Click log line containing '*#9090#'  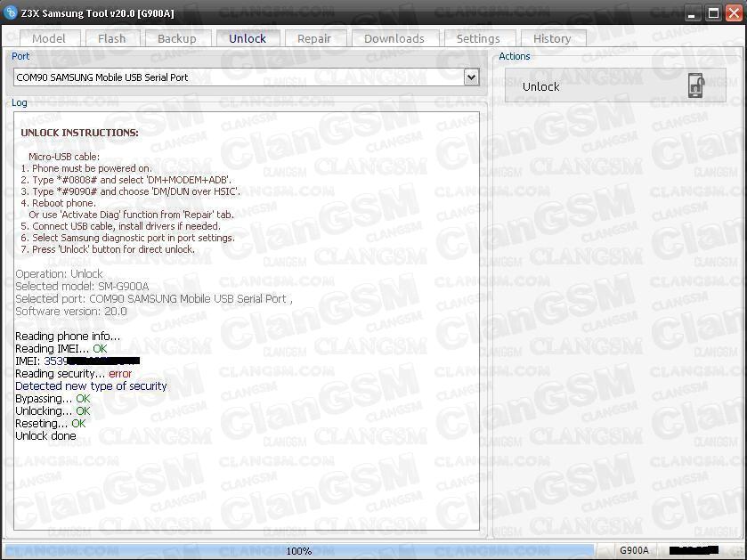(131, 191)
